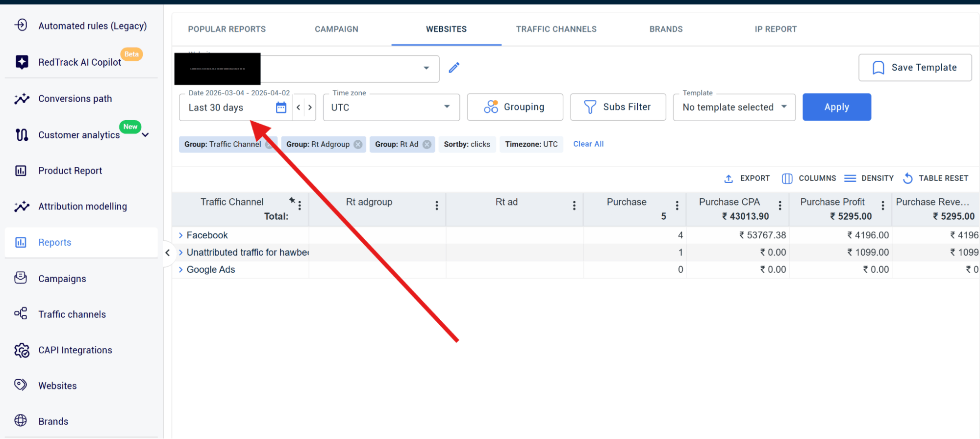
Task: Expand Customer analytics submenu
Action: (146, 135)
